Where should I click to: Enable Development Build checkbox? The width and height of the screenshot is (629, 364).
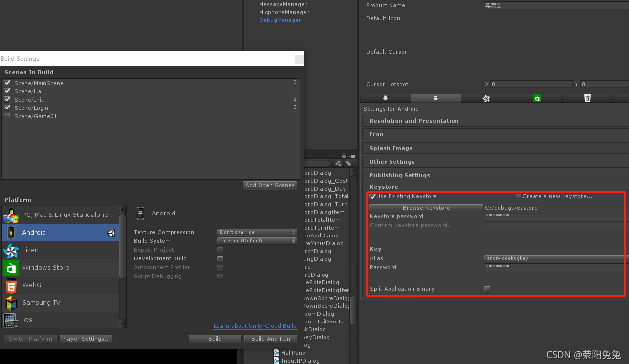(x=220, y=258)
